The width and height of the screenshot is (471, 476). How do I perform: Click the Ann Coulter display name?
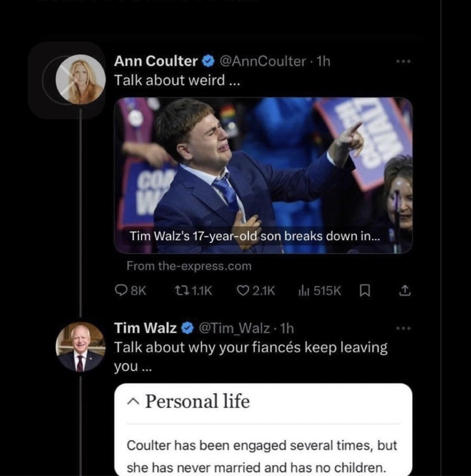click(x=156, y=61)
